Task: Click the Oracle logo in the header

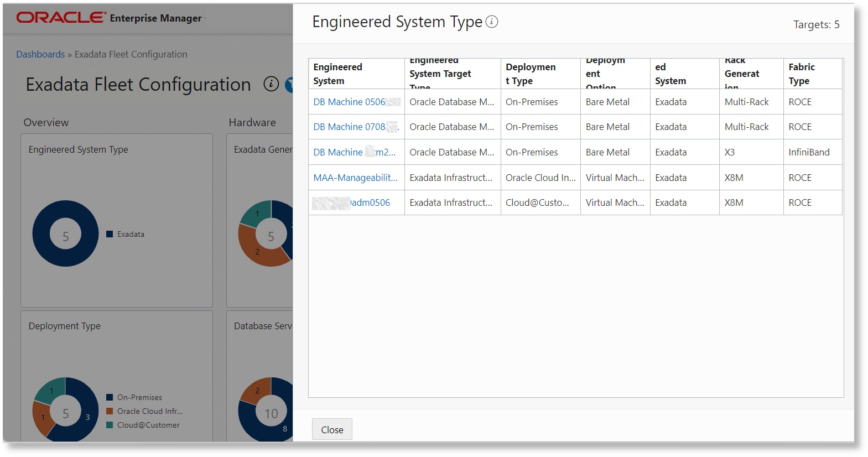Action: pyautogui.click(x=61, y=18)
